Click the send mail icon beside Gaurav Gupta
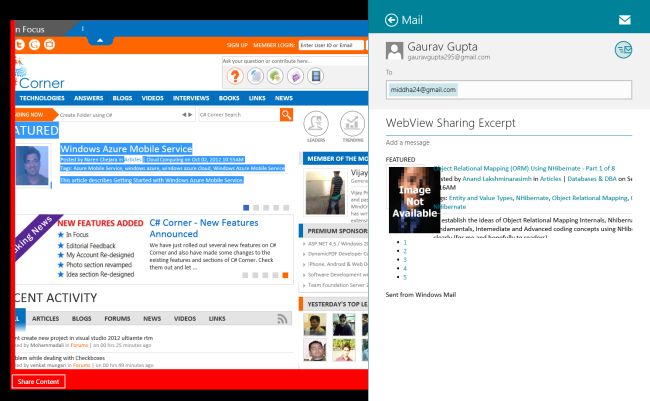 (x=623, y=50)
